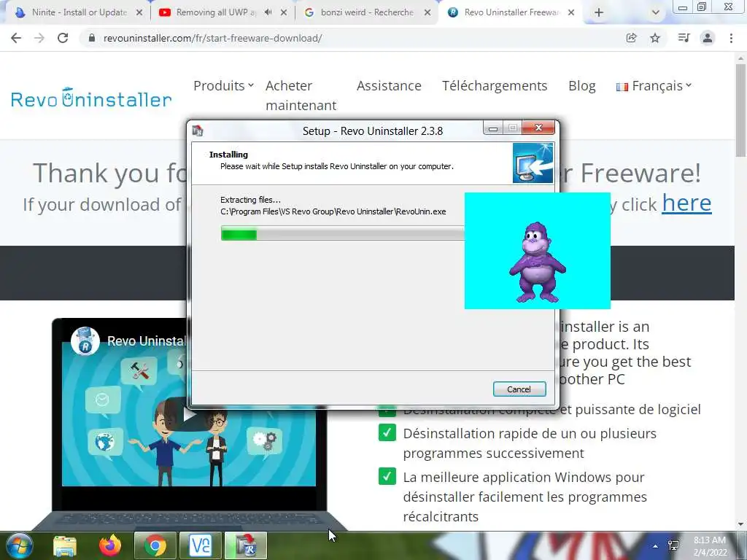Image resolution: width=747 pixels, height=560 pixels.
Task: Open the Chrome profile icon
Action: pyautogui.click(x=708, y=38)
